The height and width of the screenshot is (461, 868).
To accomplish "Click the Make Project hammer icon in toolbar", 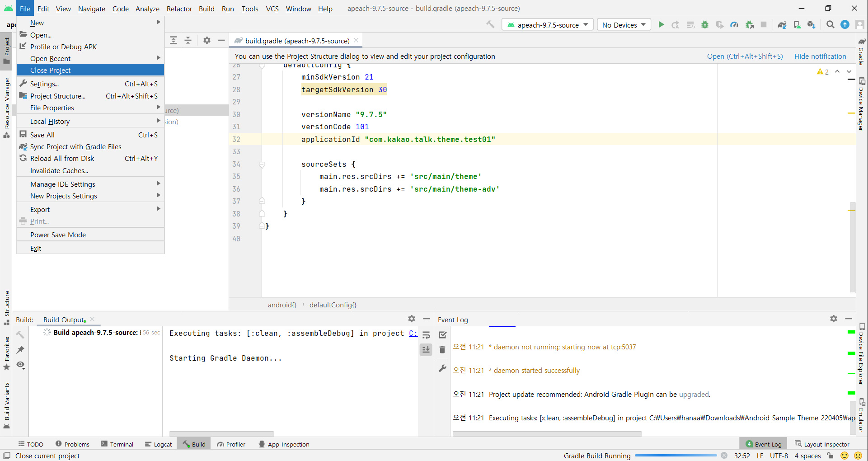I will coord(491,25).
